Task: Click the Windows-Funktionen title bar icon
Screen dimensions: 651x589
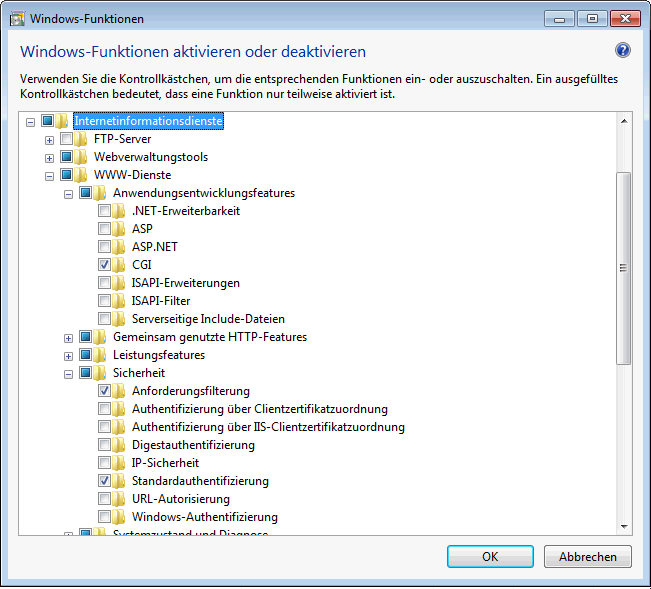Action: tap(17, 18)
